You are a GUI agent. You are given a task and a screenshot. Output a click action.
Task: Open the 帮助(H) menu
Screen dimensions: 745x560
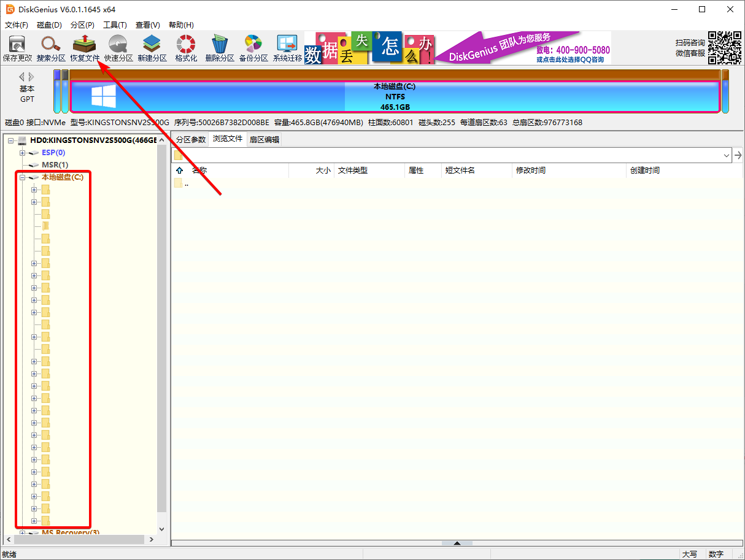(x=180, y=25)
